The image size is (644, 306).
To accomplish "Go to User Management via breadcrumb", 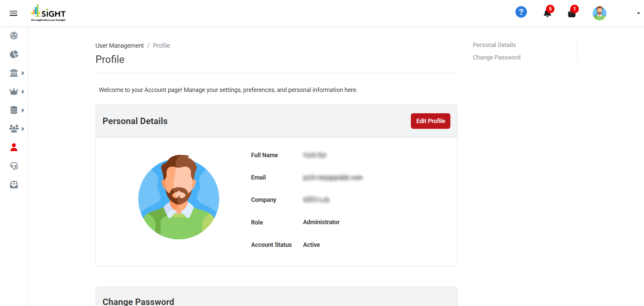I will point(119,45).
